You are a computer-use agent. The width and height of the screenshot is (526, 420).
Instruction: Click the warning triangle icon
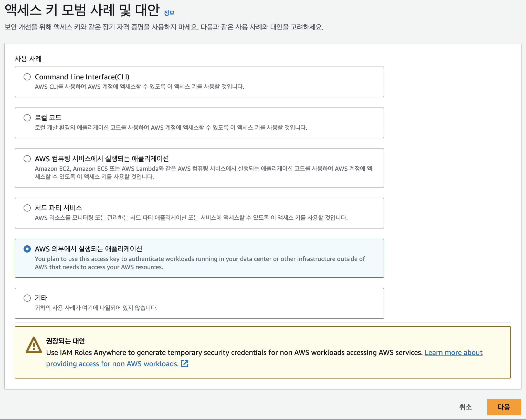pos(34,345)
